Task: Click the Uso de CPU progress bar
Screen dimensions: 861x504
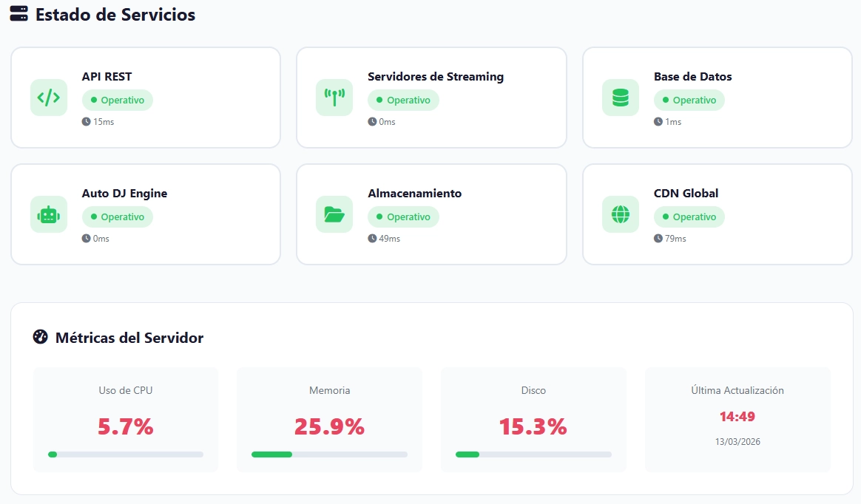Action: click(126, 454)
